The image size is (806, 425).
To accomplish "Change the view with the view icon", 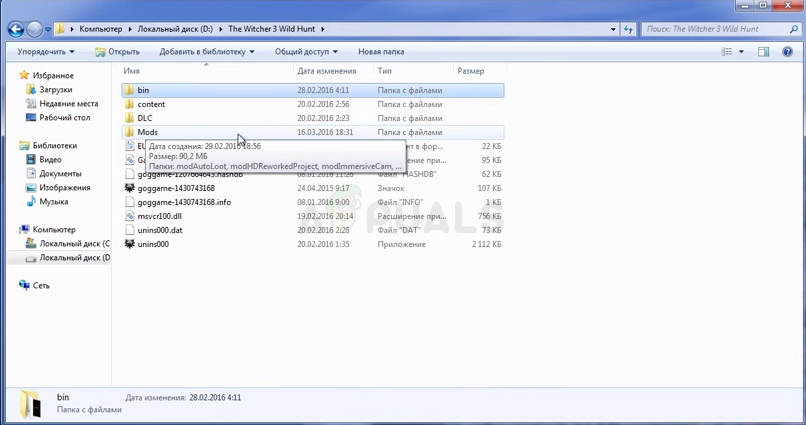I will point(726,52).
